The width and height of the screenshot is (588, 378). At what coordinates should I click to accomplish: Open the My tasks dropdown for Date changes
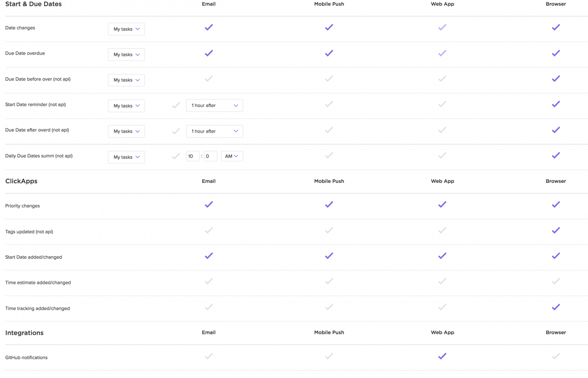(126, 29)
